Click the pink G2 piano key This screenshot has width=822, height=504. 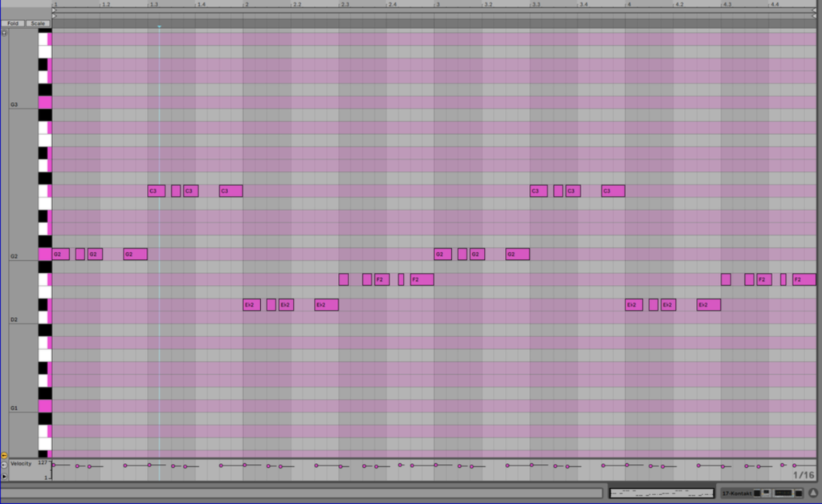point(45,254)
